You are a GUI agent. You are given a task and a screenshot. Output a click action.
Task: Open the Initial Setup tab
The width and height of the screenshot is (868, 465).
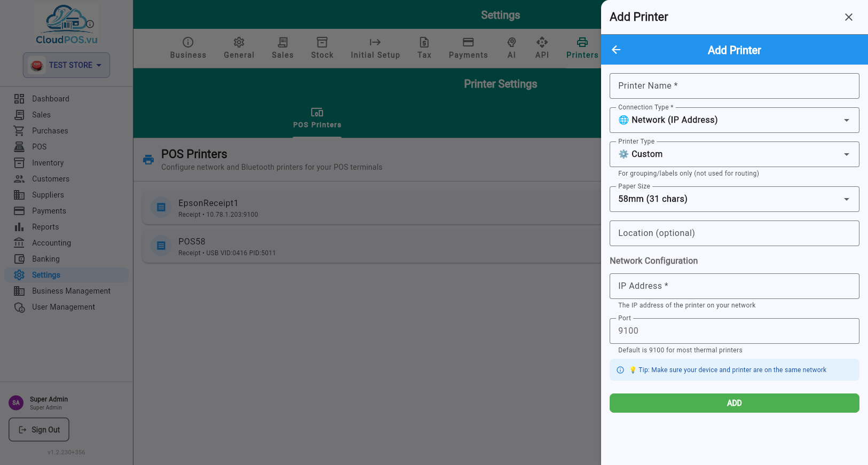click(375, 48)
